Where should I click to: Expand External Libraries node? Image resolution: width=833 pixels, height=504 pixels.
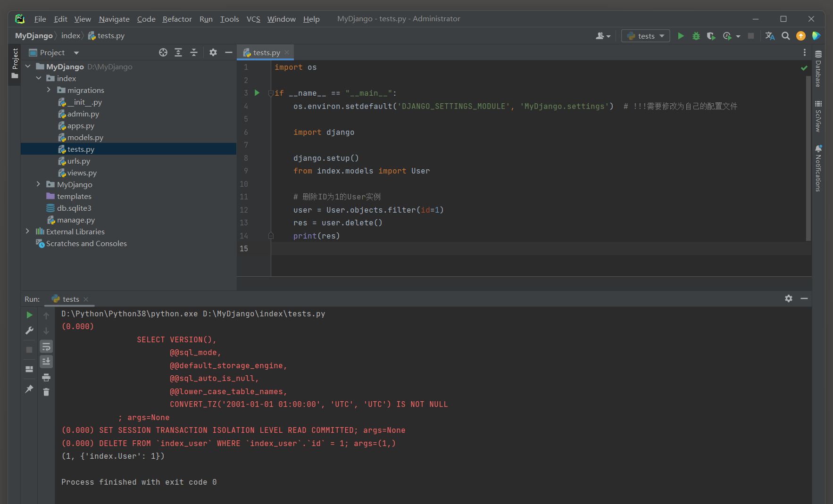pyautogui.click(x=28, y=231)
